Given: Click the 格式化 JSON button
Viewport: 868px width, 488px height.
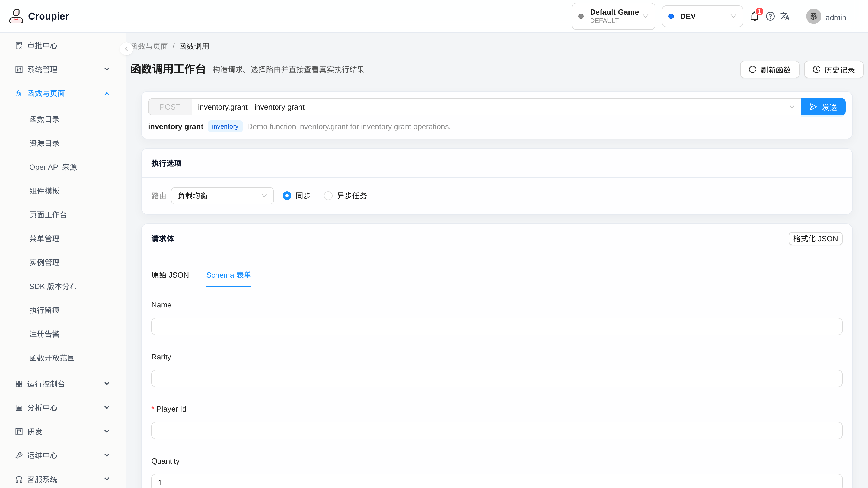Looking at the screenshot, I should (815, 239).
